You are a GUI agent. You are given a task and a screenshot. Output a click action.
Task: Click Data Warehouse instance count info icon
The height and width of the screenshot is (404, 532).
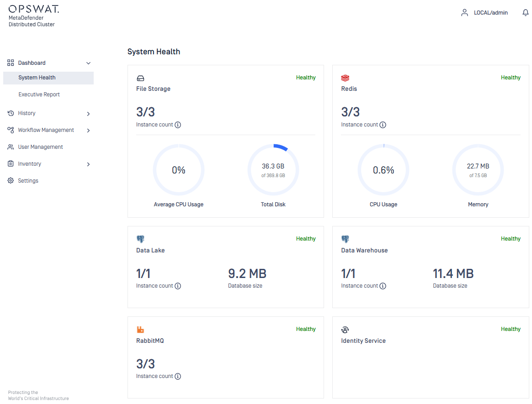(383, 286)
